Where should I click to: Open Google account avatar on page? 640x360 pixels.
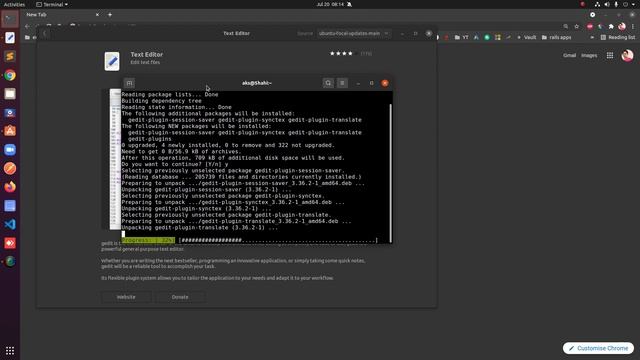point(627,56)
